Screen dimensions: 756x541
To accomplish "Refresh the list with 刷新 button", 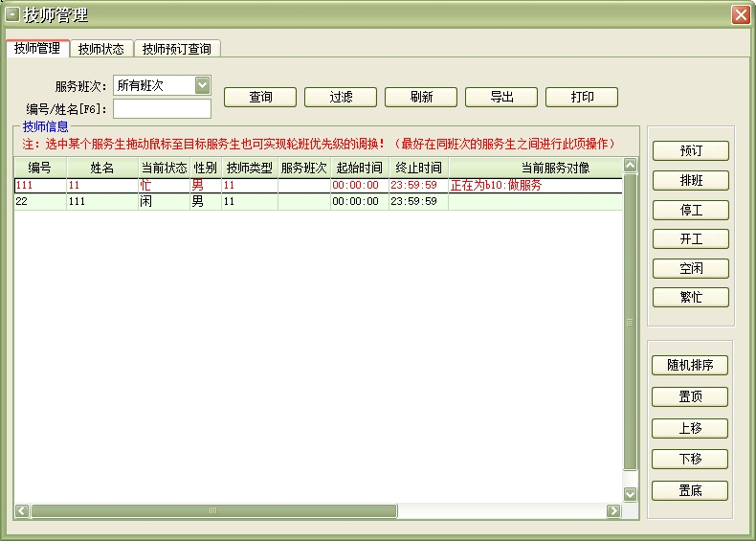I will click(x=421, y=98).
